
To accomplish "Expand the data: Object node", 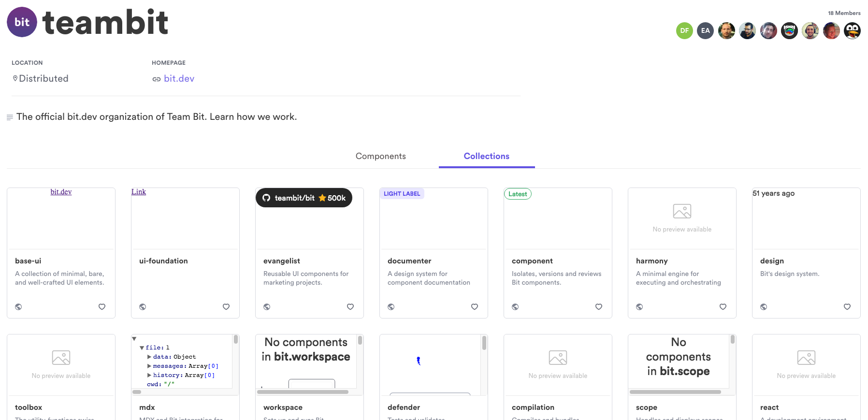I will (149, 357).
